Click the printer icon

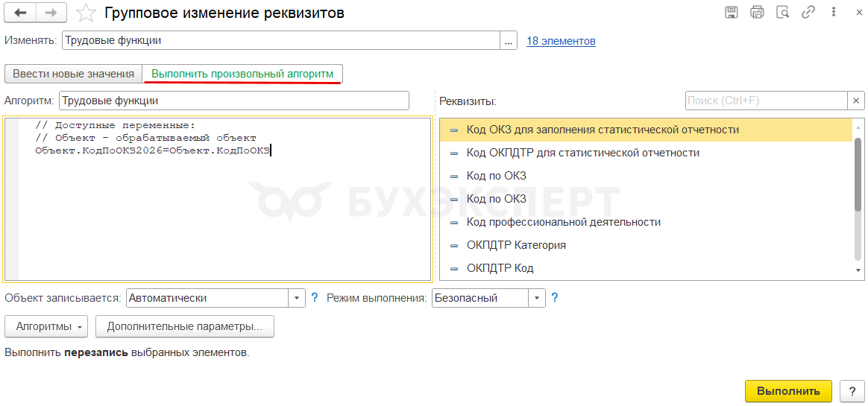pos(757,12)
